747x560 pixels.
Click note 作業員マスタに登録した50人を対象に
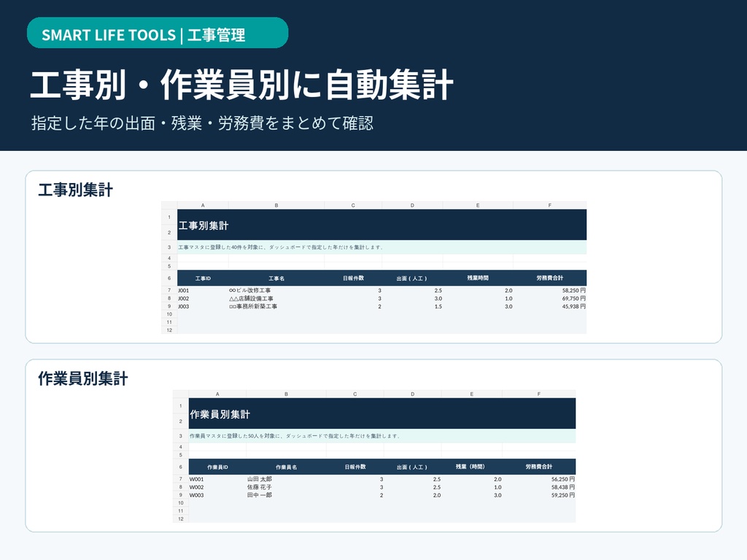382,436
